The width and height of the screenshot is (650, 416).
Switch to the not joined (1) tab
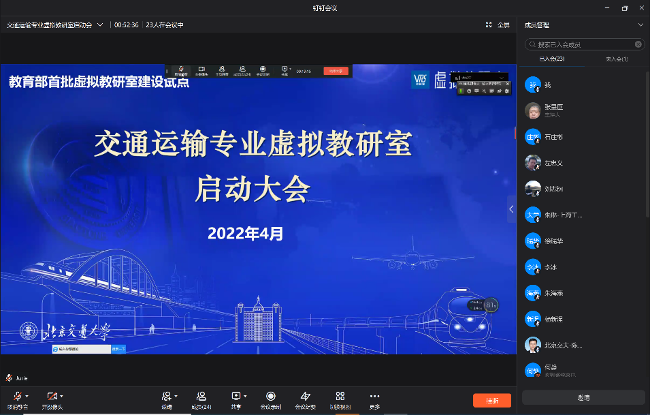617,59
